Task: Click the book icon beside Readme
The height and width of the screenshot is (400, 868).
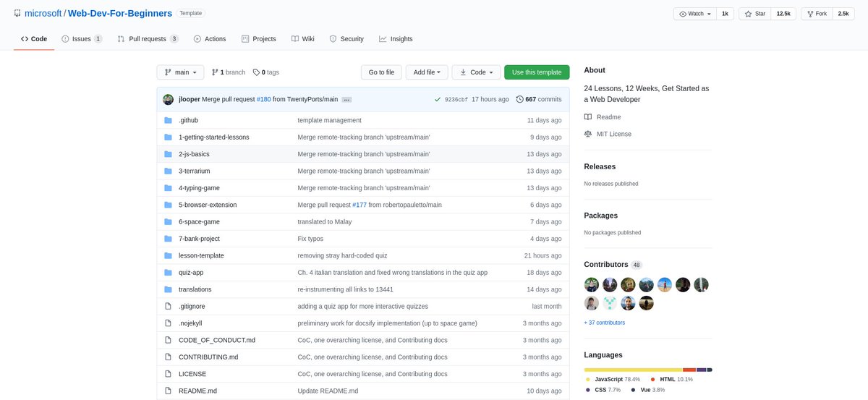Action: point(588,117)
